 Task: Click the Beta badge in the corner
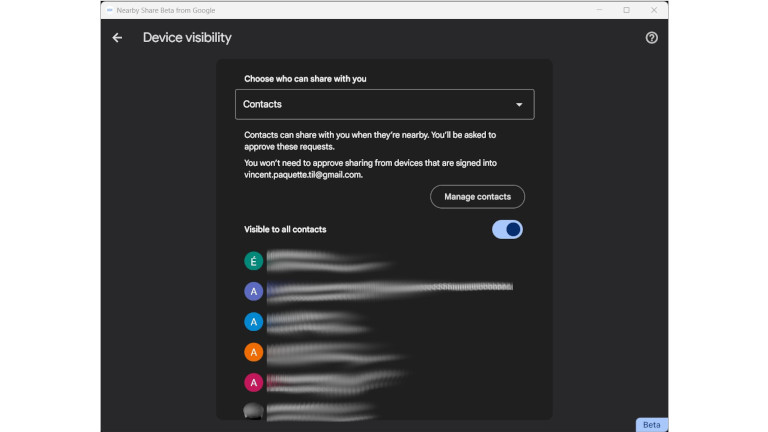point(651,424)
